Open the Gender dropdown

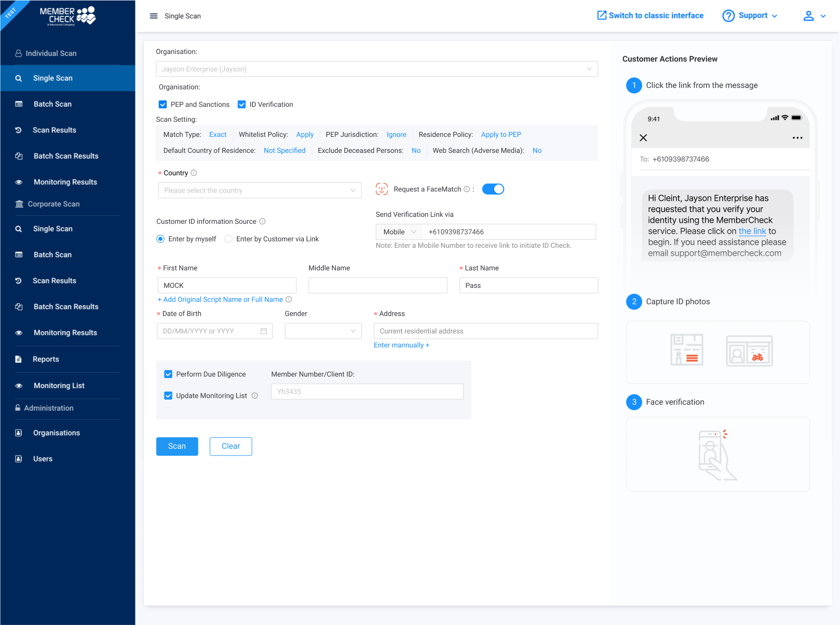tap(323, 331)
